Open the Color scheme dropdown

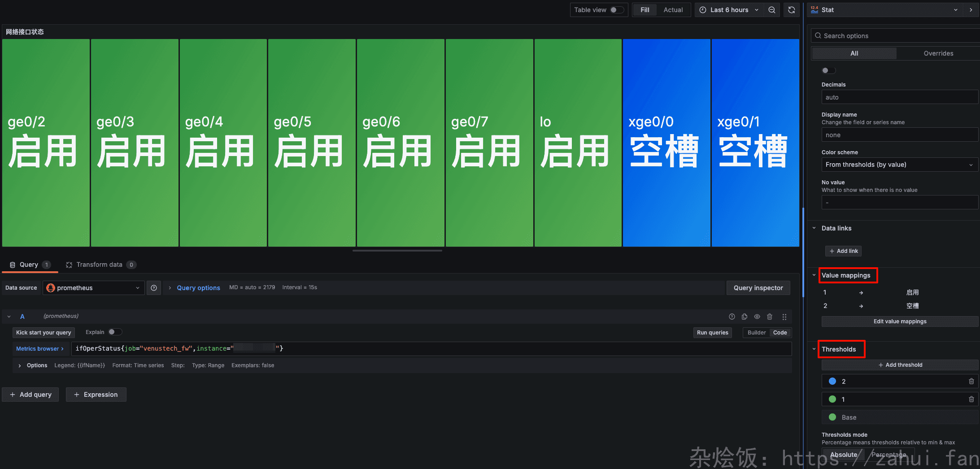click(899, 165)
